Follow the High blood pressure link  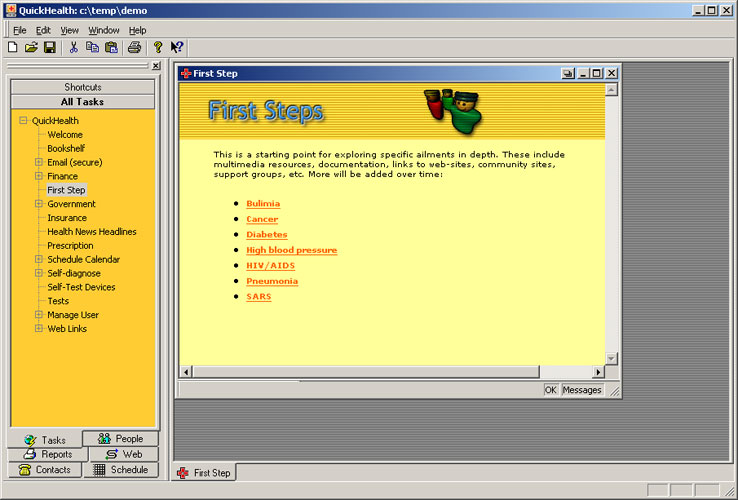coord(291,250)
